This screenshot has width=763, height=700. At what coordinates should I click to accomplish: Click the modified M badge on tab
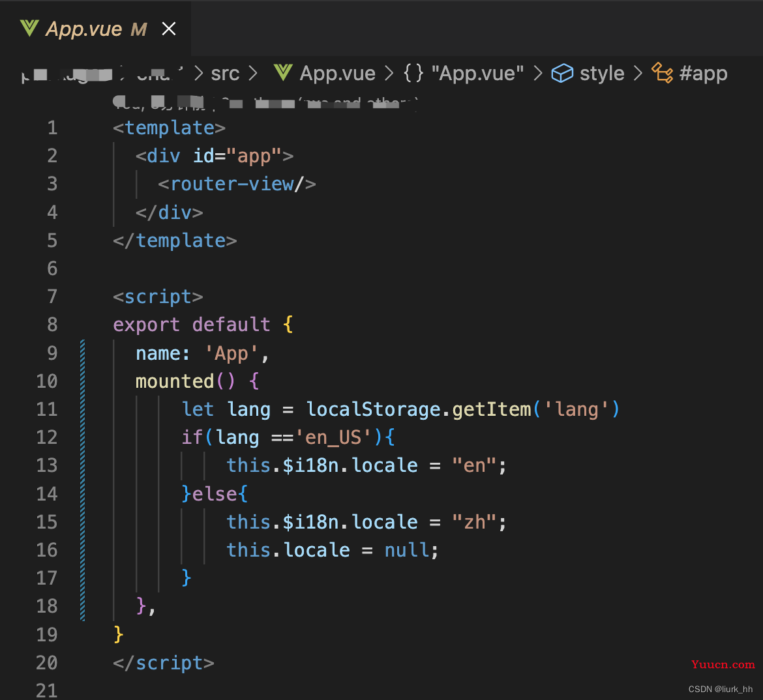(139, 30)
